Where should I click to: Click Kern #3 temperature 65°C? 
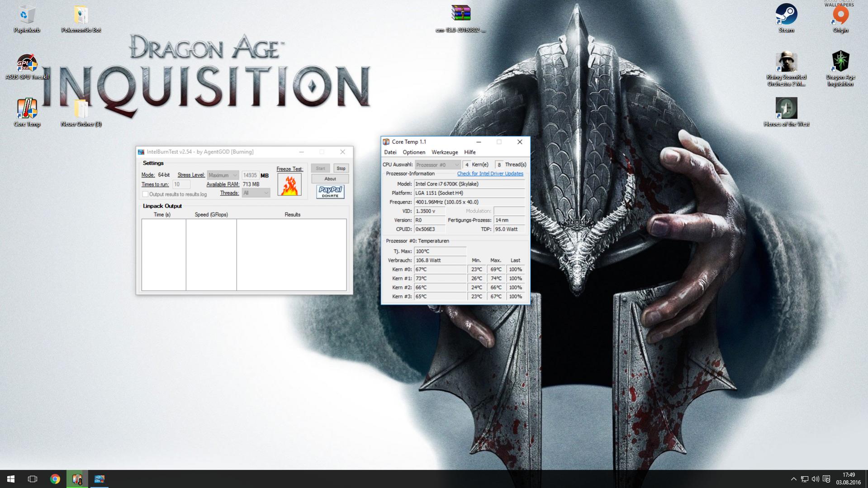[440, 297]
